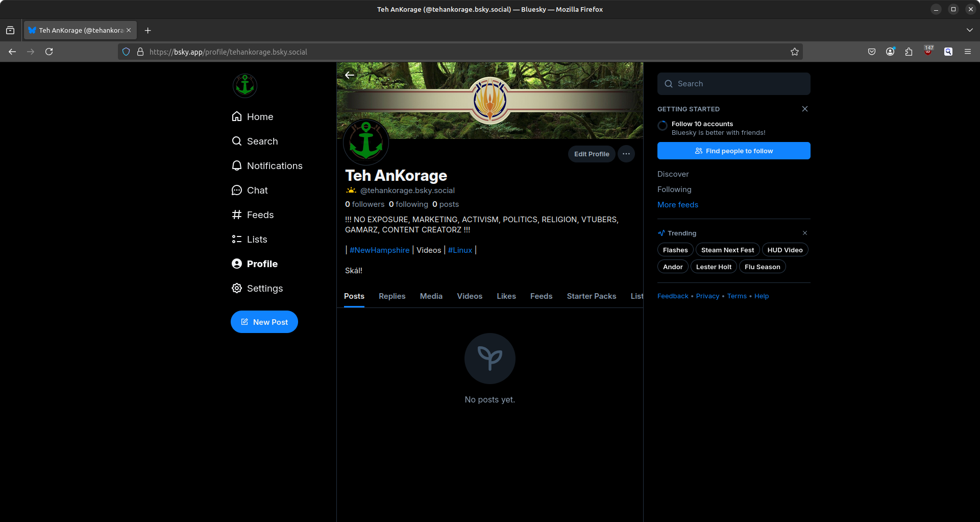The width and height of the screenshot is (980, 522).
Task: Click the extension icon with 147 badge
Action: [x=928, y=52]
